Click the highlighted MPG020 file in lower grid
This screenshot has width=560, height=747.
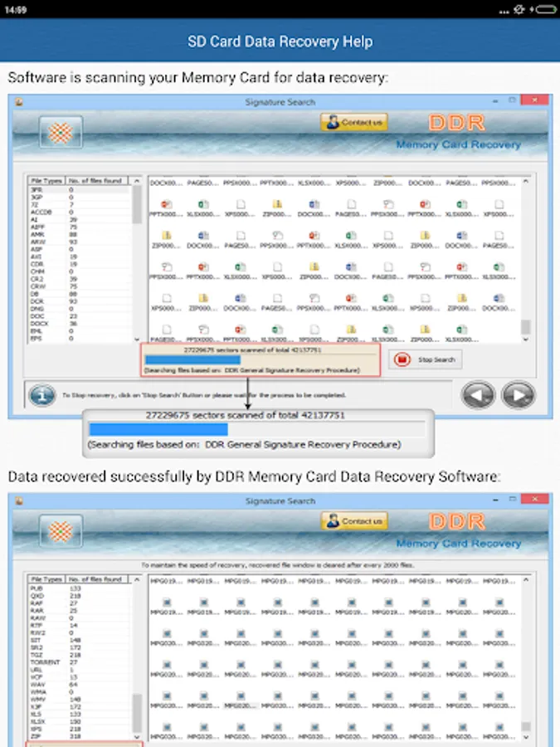[x=241, y=701]
